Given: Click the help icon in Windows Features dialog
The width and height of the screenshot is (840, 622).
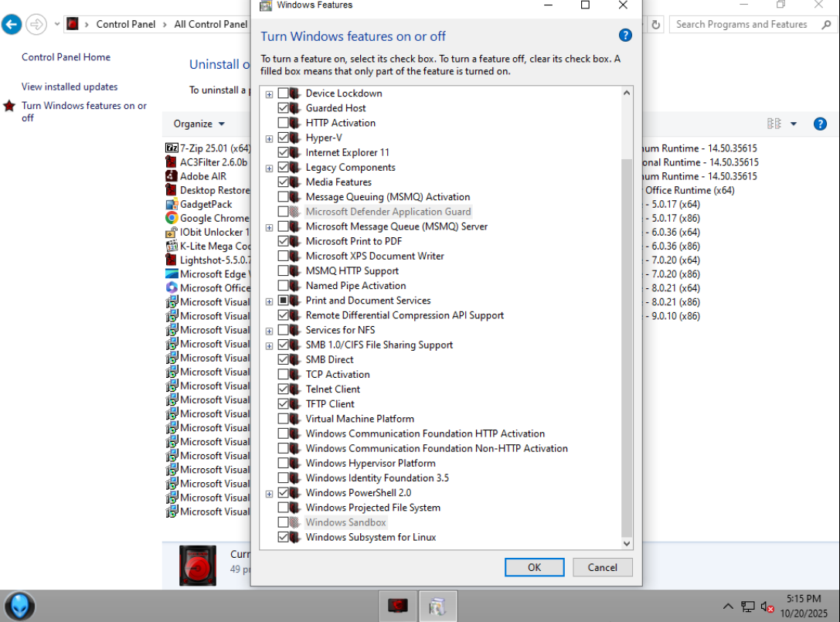Looking at the screenshot, I should [x=625, y=36].
